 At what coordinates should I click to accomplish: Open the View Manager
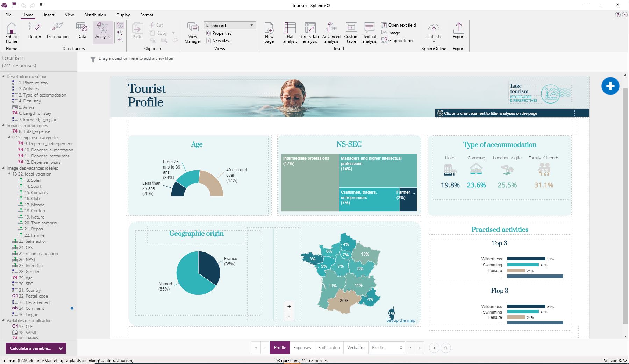(x=192, y=33)
